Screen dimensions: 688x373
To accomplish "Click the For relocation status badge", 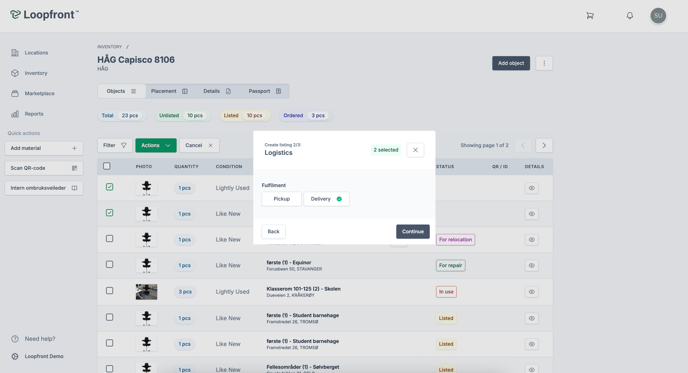I will [455, 240].
